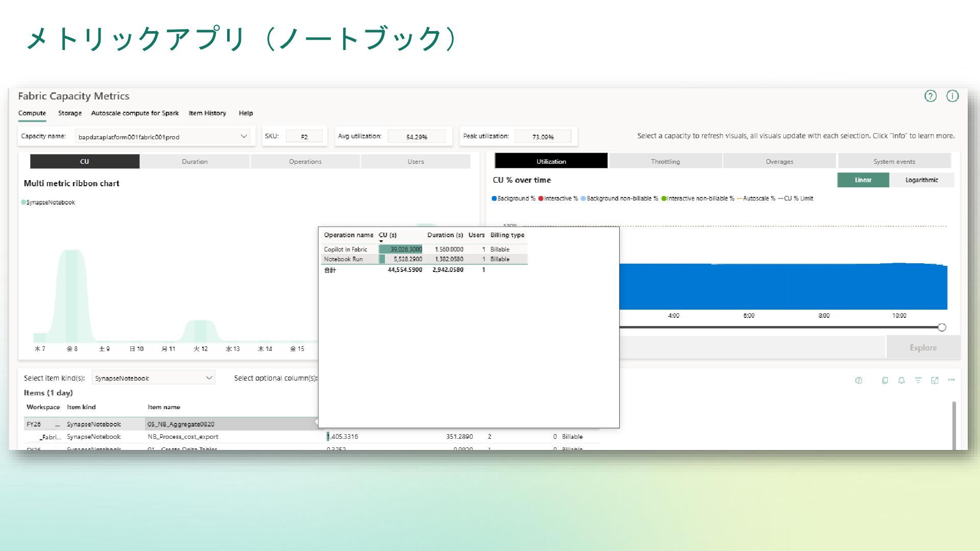Screen dimensions: 980x551
Task: Click the Background non-billable % legend swatch
Action: point(583,198)
